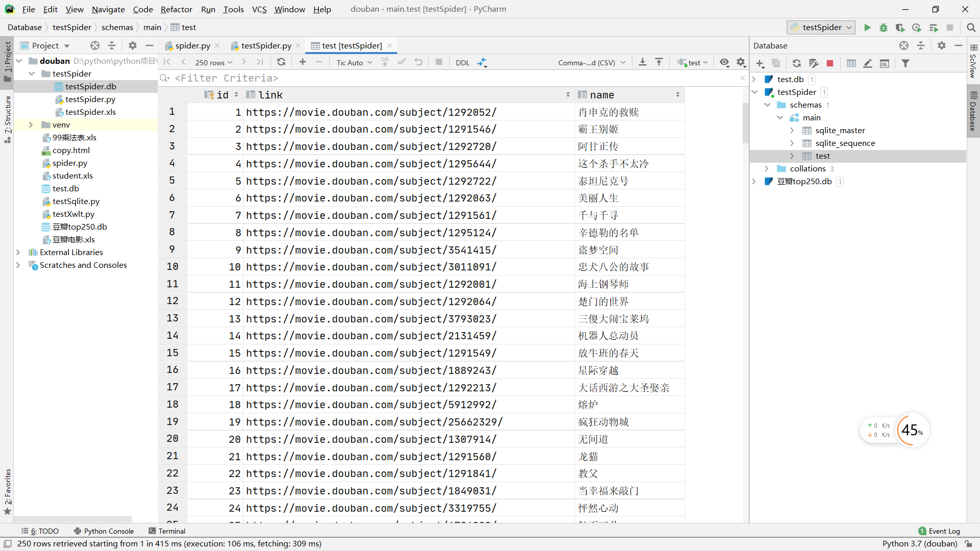
Task: Open data source properties wrench icon
Action: tap(814, 63)
